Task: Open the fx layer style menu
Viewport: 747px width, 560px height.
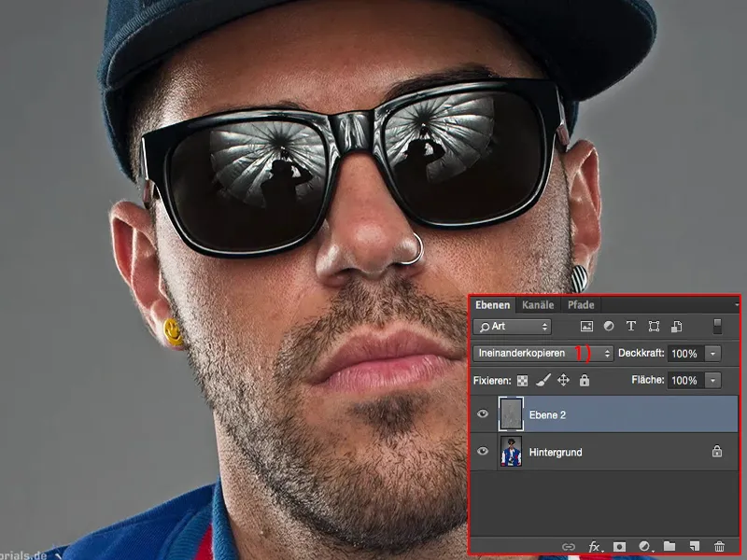Action: [595, 547]
